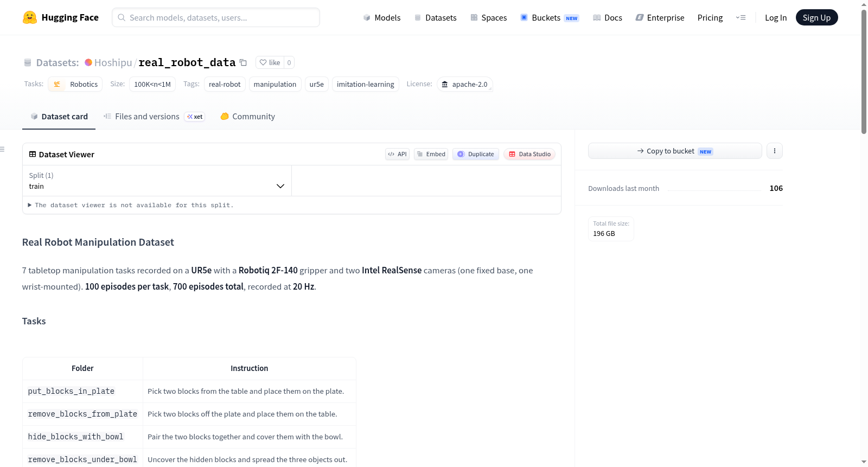Click the Sign Up button
Screen dimensions: 868x467
(x=816, y=18)
